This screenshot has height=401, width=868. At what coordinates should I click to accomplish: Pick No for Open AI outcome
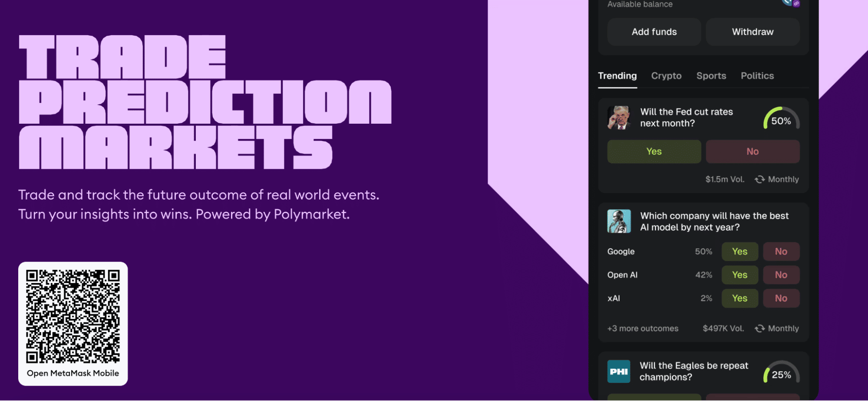[x=781, y=275]
